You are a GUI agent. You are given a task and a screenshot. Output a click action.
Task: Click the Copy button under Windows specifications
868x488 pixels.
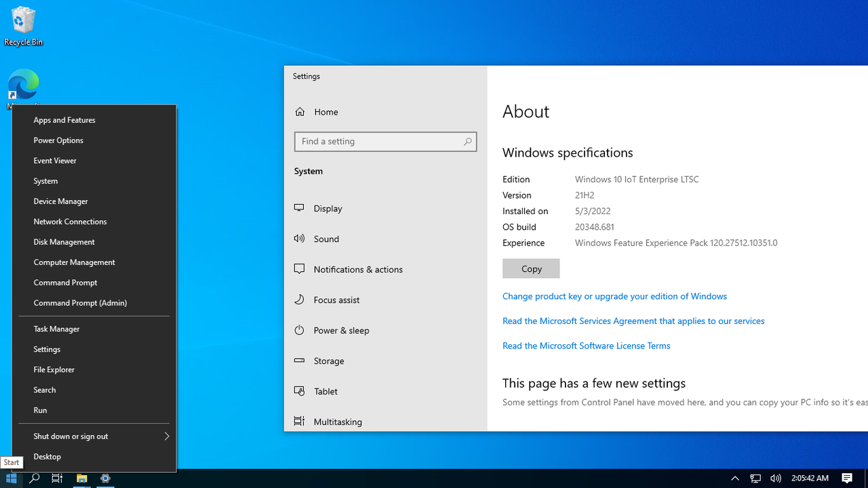[x=531, y=268]
